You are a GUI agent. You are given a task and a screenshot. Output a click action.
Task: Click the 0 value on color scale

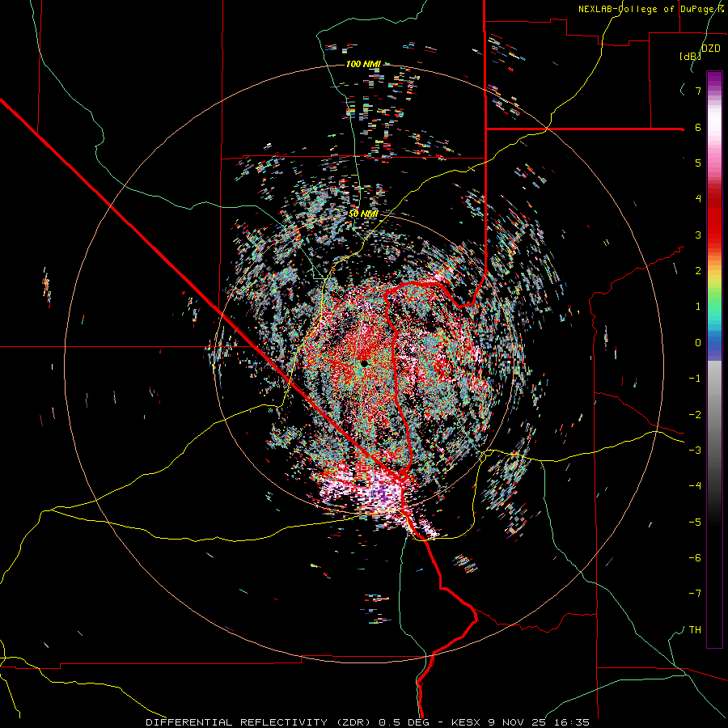pyautogui.click(x=698, y=343)
